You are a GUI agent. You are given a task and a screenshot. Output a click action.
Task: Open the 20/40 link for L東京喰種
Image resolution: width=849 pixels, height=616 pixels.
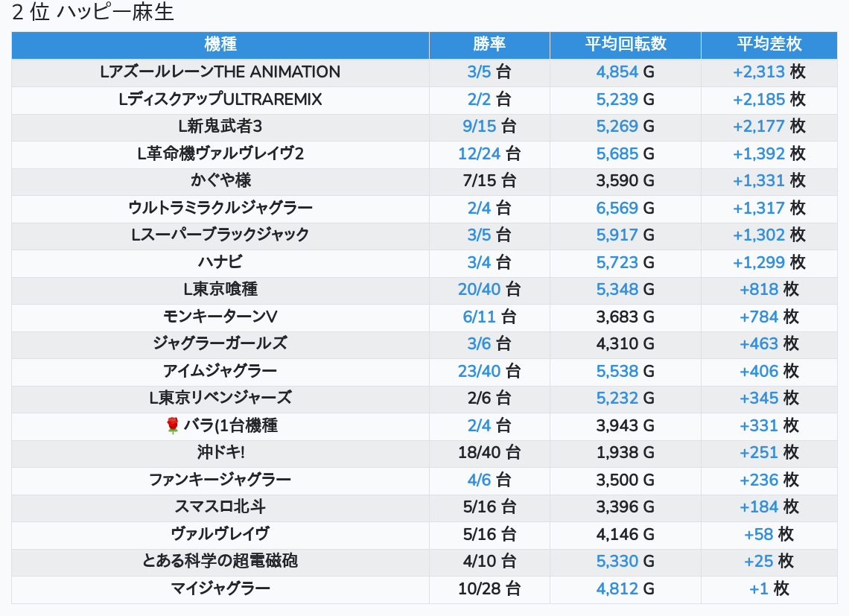click(480, 289)
